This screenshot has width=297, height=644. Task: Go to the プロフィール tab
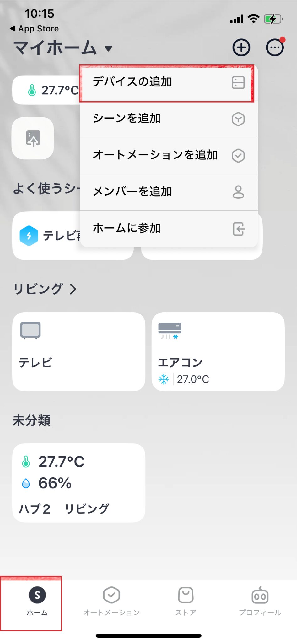click(x=260, y=601)
